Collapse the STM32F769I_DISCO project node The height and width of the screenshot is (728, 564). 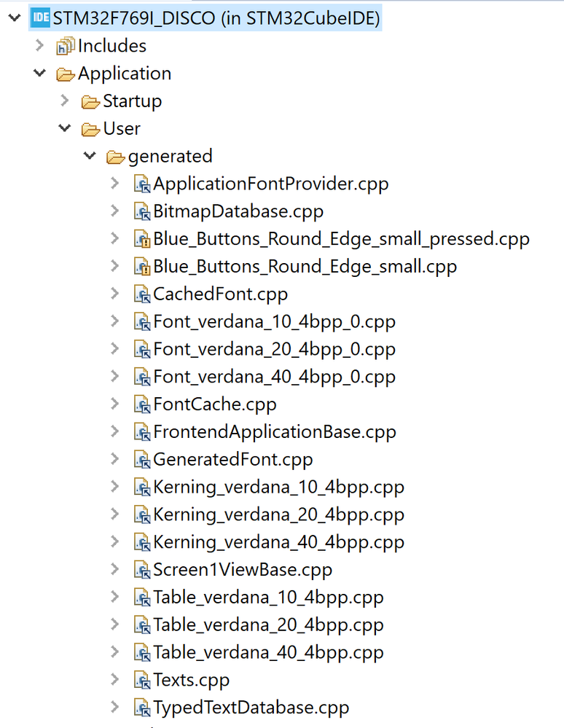pos(14,18)
